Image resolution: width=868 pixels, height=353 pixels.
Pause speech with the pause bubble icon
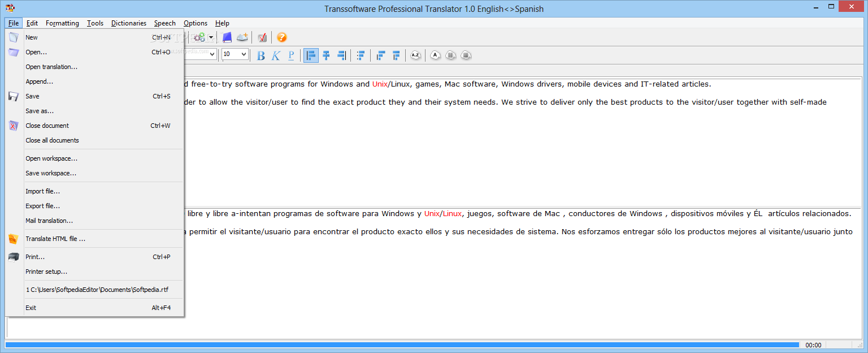pyautogui.click(x=450, y=55)
